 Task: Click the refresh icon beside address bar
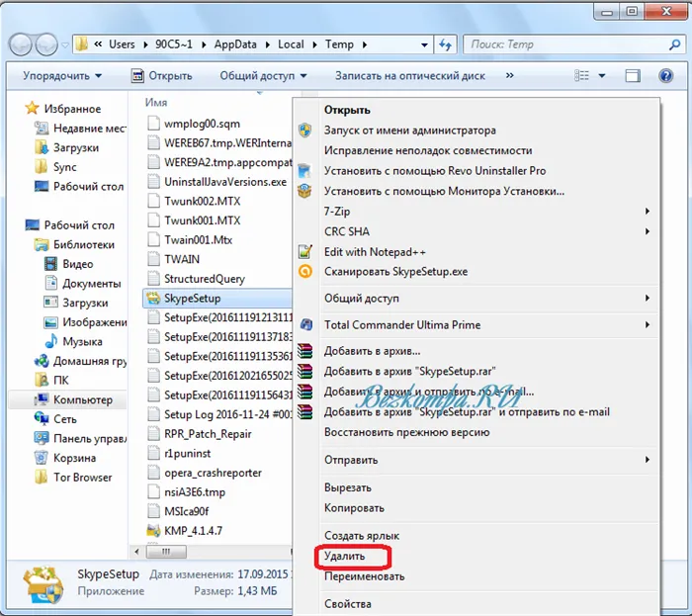[x=445, y=44]
